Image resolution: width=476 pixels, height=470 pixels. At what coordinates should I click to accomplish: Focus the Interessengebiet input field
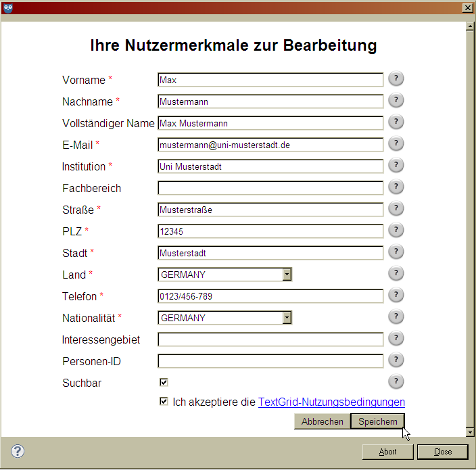[270, 339]
